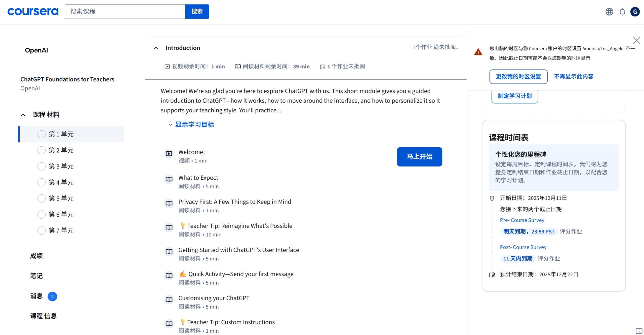Select the 第 3 单元 radio circle
Screen dimensions: 644x335
(41, 166)
